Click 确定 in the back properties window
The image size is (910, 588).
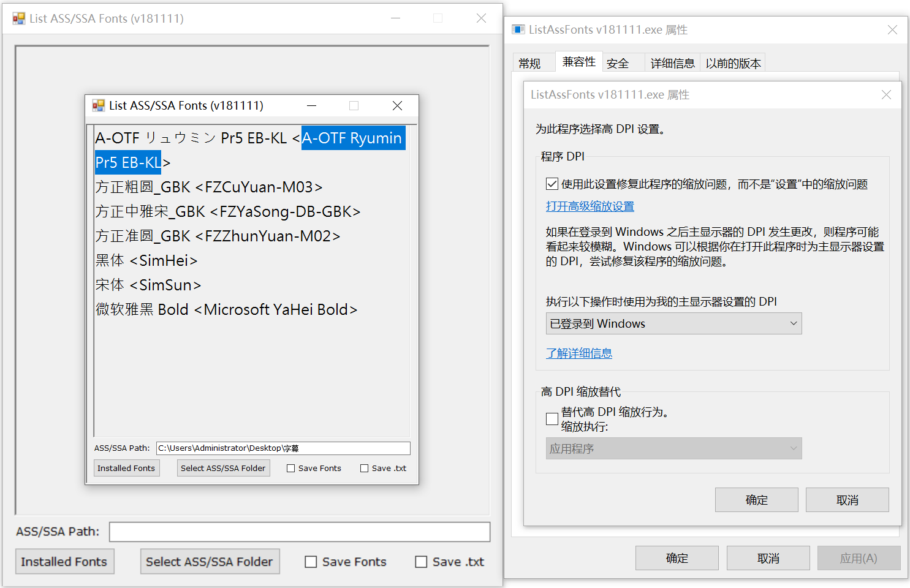click(x=677, y=558)
